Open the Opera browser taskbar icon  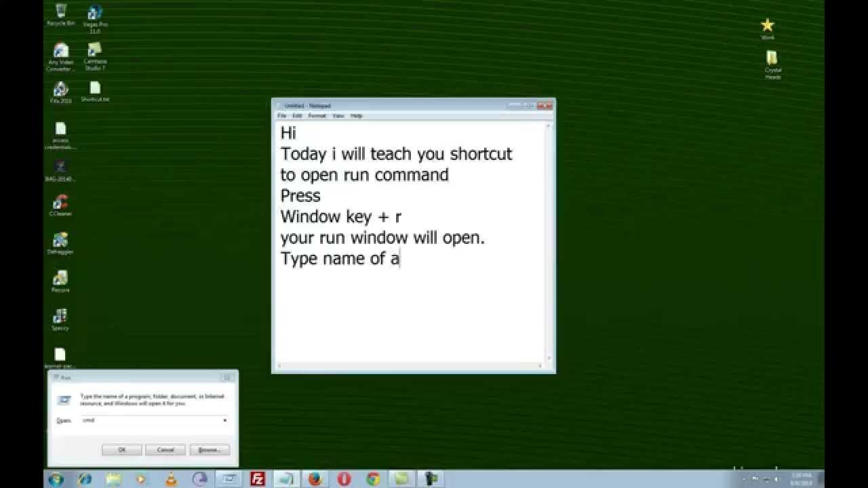click(344, 479)
